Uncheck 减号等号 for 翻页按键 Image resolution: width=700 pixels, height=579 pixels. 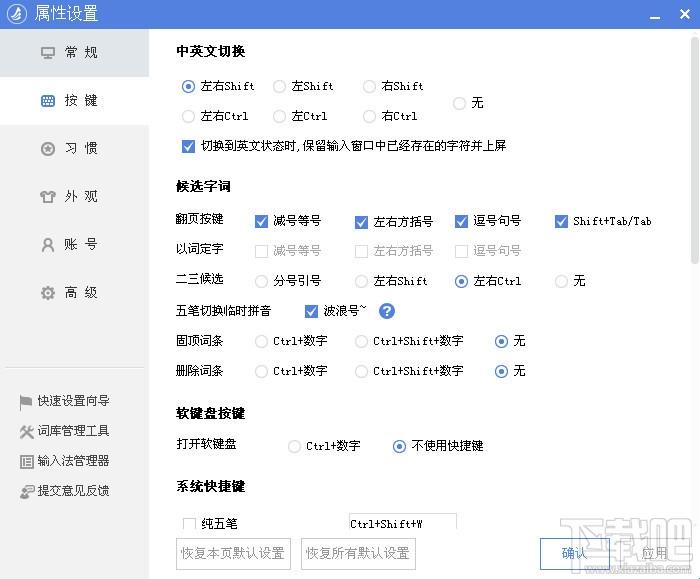click(261, 221)
